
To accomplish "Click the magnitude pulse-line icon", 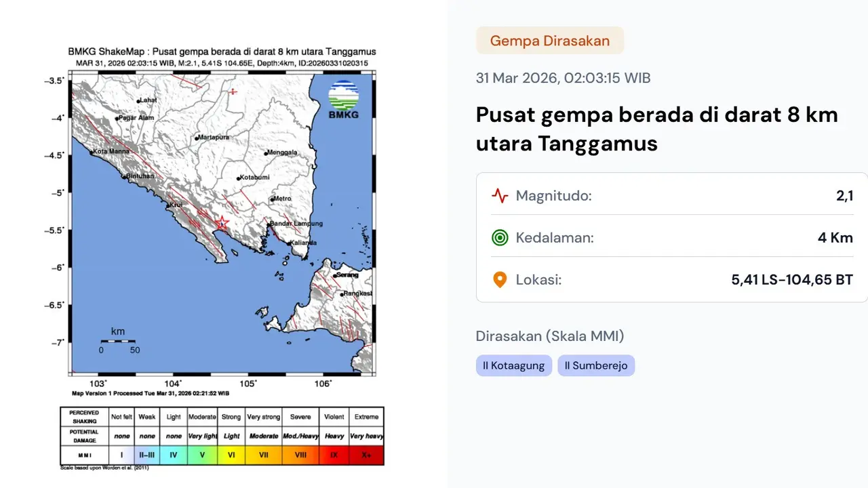I will (x=500, y=196).
